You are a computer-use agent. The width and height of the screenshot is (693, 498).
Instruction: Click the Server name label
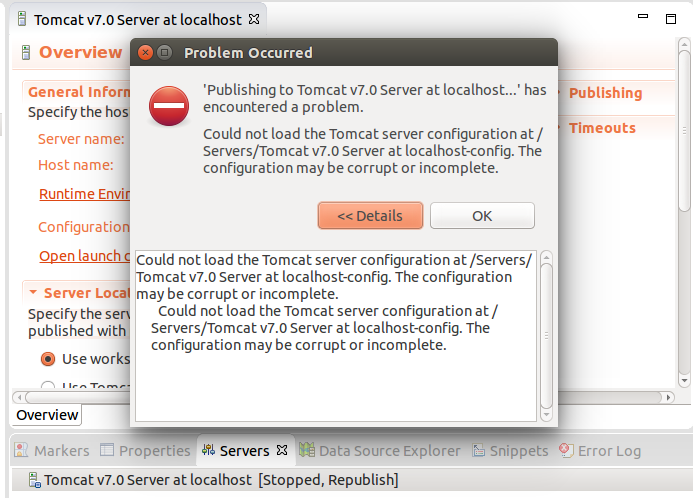81,139
